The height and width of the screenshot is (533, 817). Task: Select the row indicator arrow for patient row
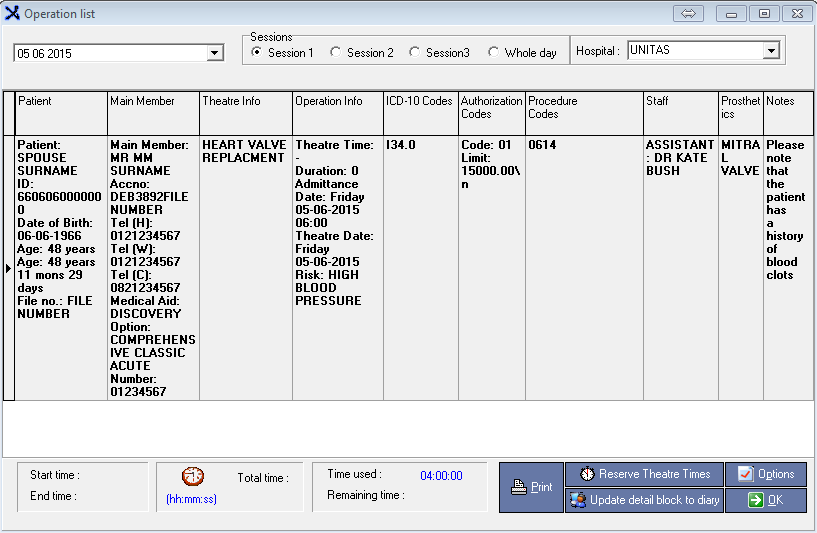9,268
